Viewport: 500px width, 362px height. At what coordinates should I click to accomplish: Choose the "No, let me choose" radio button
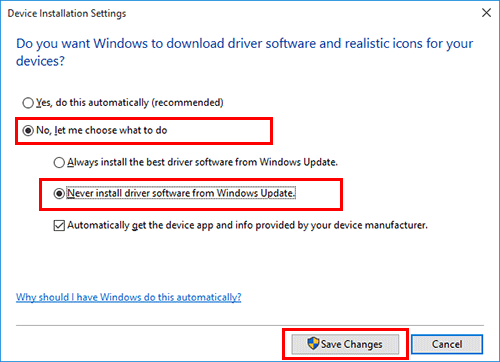pyautogui.click(x=28, y=130)
